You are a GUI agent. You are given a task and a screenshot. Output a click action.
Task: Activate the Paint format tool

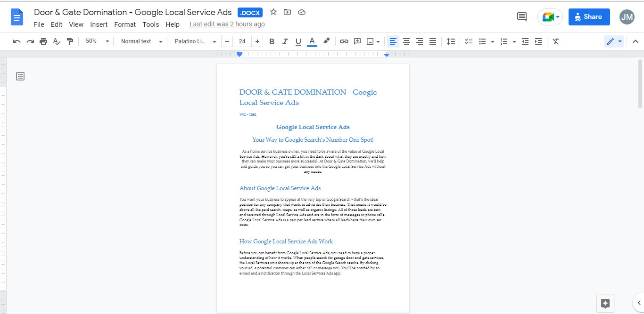70,41
